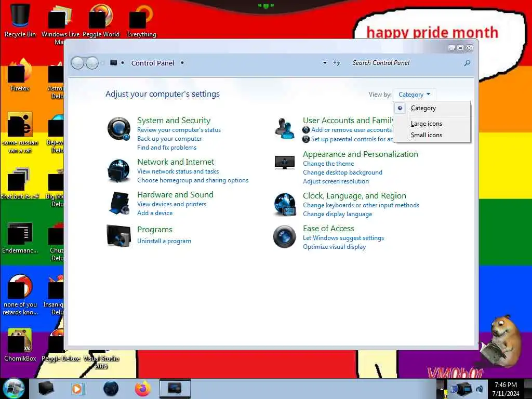Click Control Panel breadcrumb segment
The height and width of the screenshot is (399, 532).
tap(152, 63)
